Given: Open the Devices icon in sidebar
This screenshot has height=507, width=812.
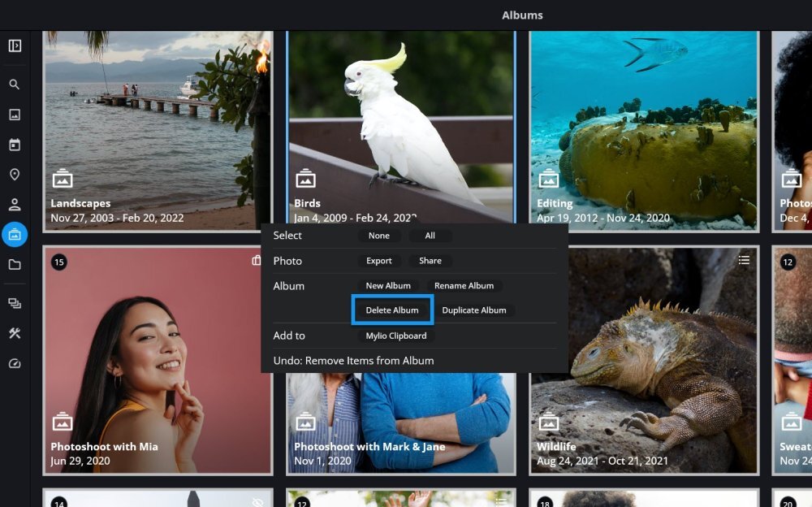Looking at the screenshot, I should (15, 303).
